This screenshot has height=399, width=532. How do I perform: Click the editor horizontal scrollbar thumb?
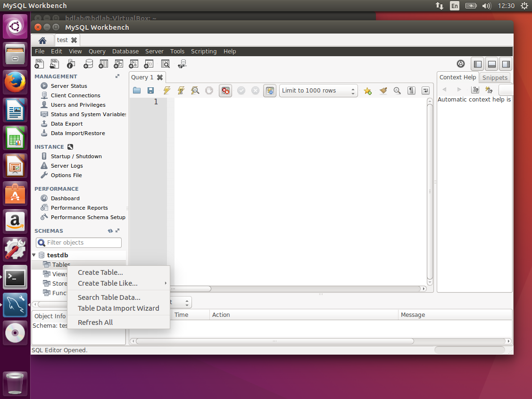click(191, 289)
